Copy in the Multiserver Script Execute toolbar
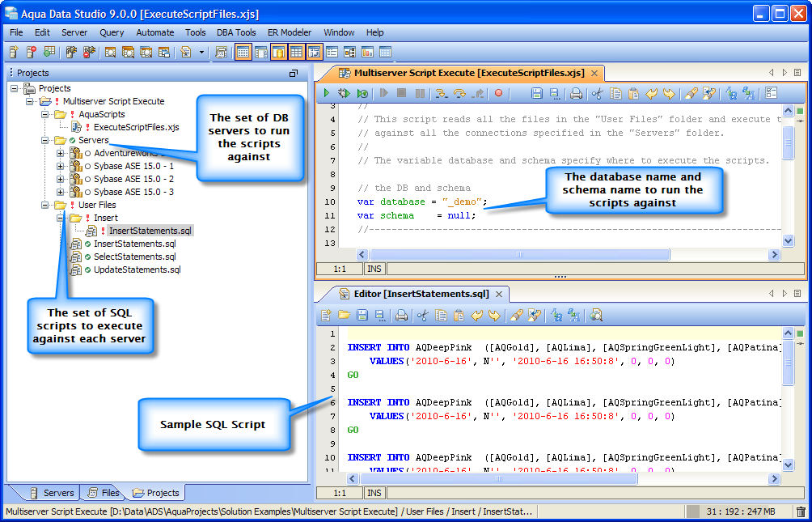This screenshot has width=812, height=522. coord(615,93)
